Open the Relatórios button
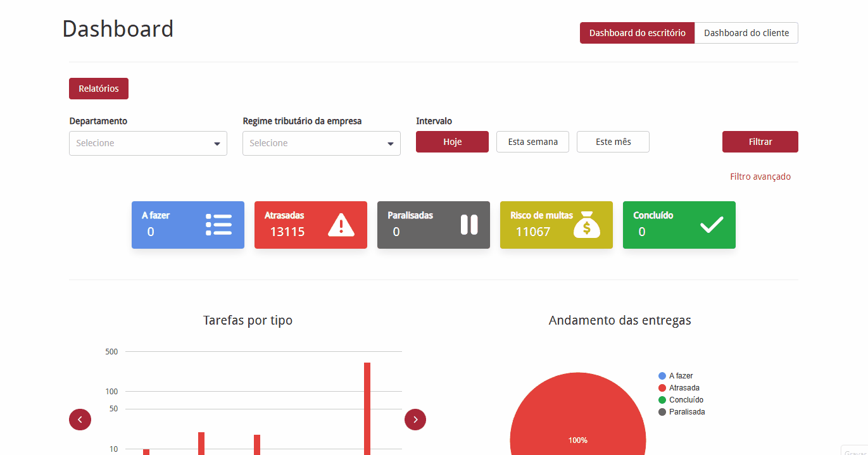The image size is (868, 455). tap(99, 89)
